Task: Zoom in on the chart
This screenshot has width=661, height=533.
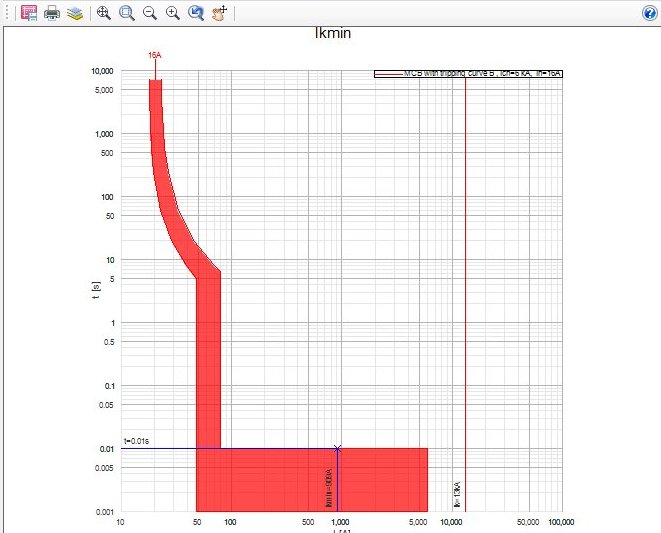Action: [173, 13]
